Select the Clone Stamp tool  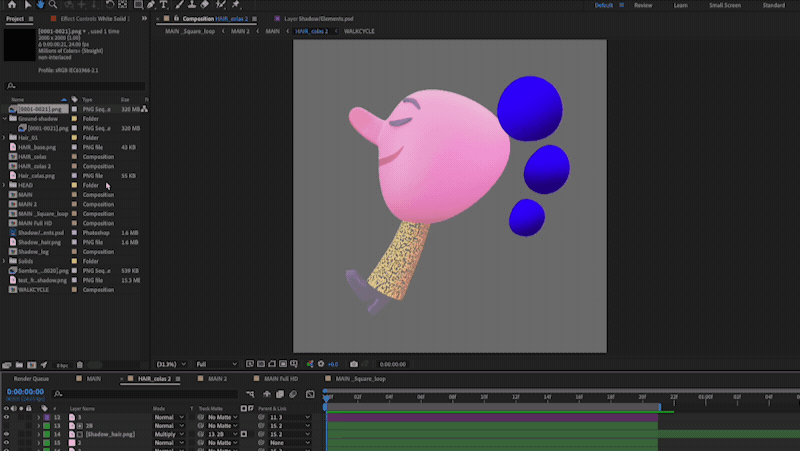point(192,5)
